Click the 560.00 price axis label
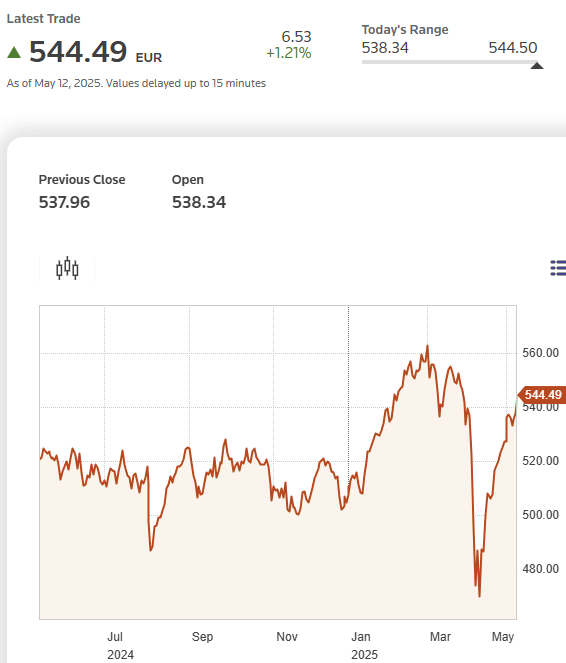Viewport: 566px width, 663px height. [x=541, y=353]
